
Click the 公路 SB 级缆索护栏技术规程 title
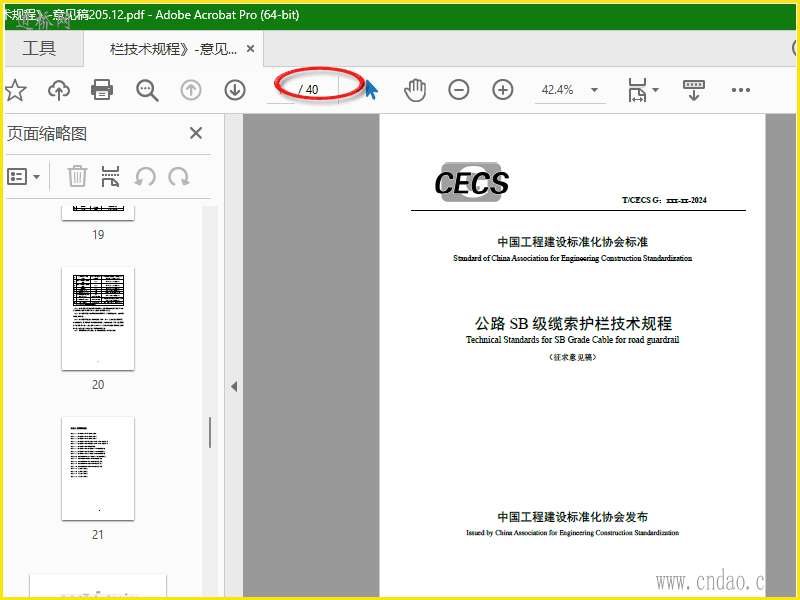click(x=573, y=323)
